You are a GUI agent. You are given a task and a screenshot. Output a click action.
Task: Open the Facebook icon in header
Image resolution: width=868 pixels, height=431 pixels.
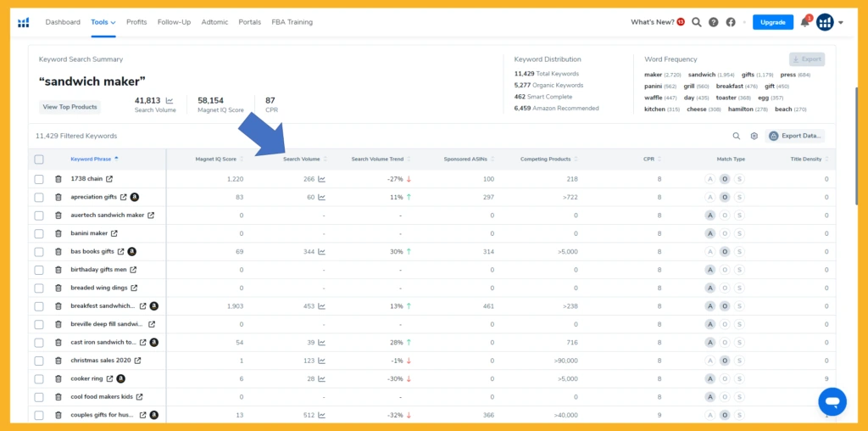coord(731,22)
